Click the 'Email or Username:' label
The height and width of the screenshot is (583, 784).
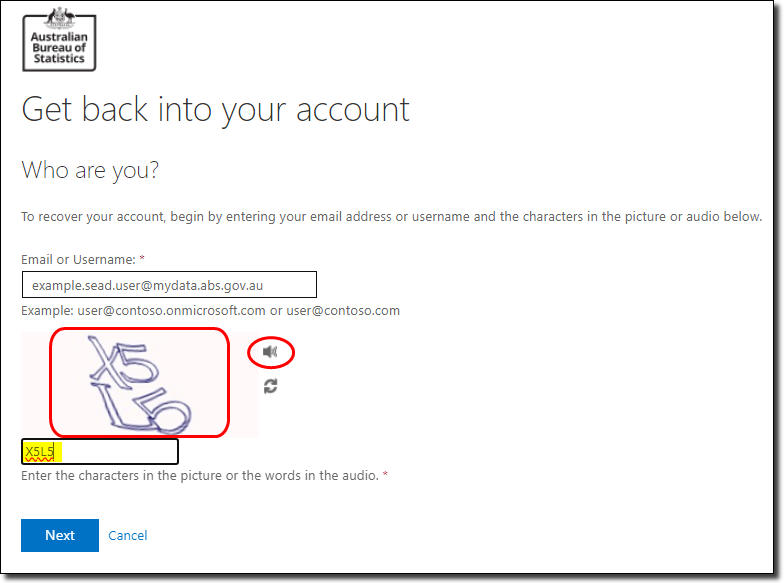[x=78, y=260]
